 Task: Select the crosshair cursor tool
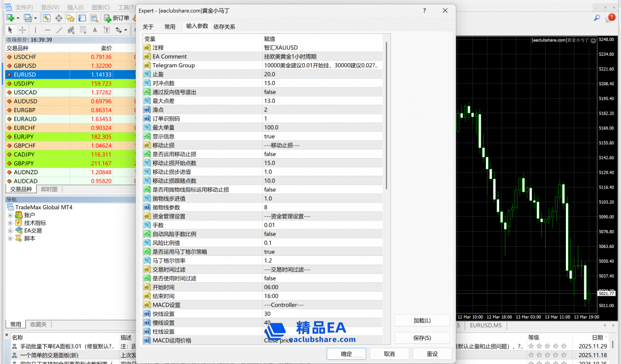[22, 30]
